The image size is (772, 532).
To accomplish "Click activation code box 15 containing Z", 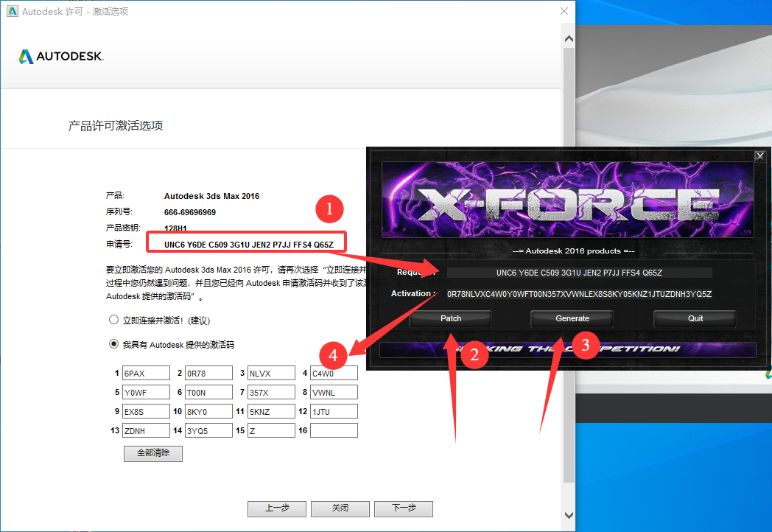I will 271,430.
